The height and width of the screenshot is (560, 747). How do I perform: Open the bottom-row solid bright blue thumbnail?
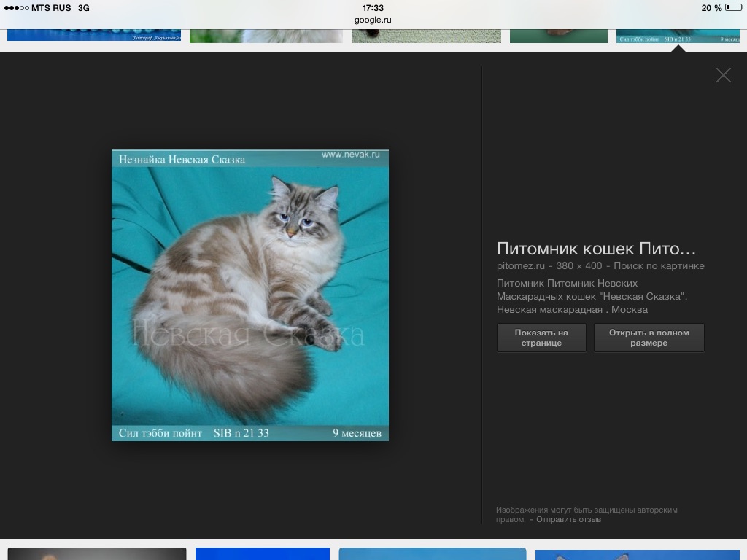pos(262,553)
